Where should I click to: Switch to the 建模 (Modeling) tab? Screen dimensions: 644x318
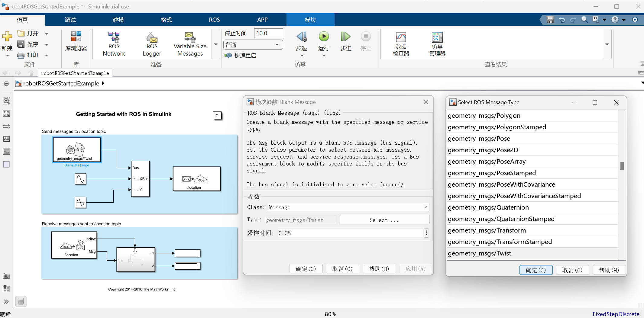tap(118, 20)
